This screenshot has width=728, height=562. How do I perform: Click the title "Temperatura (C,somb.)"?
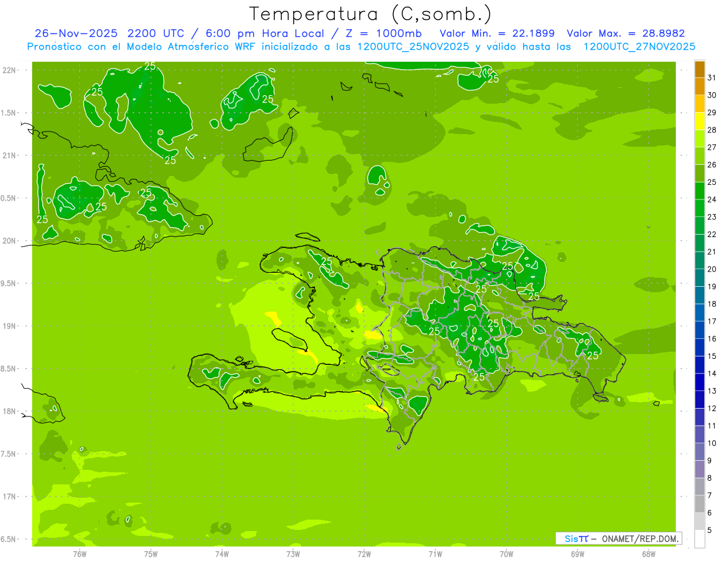coord(371,14)
